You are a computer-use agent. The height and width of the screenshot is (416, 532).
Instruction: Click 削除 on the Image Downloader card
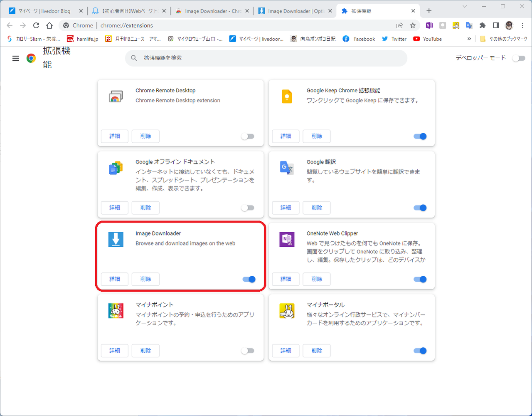point(145,279)
